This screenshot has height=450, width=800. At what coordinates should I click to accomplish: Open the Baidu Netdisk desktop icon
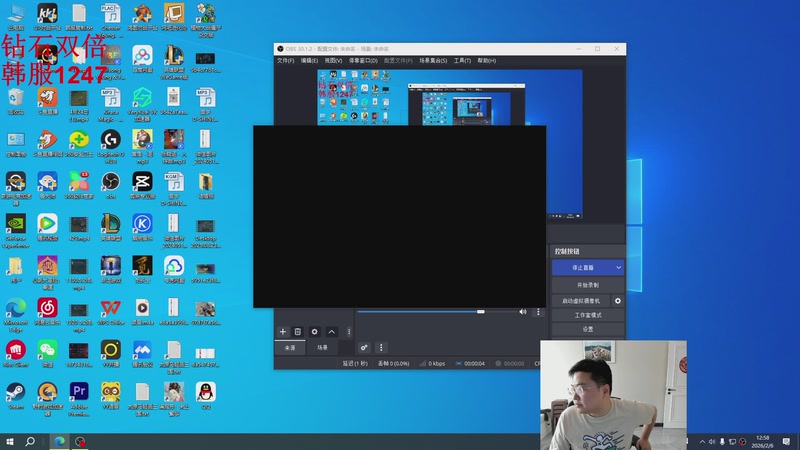pos(142,60)
